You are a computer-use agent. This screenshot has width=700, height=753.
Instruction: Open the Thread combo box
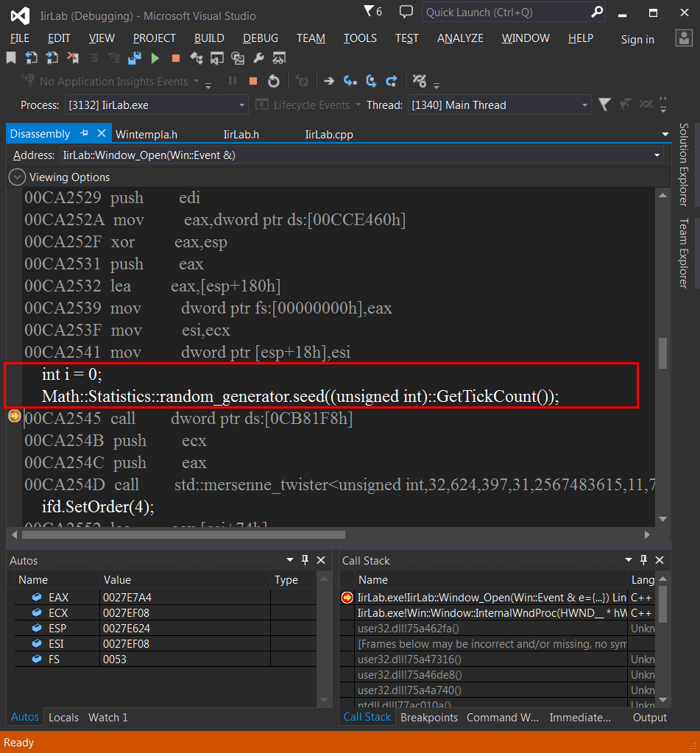click(499, 105)
